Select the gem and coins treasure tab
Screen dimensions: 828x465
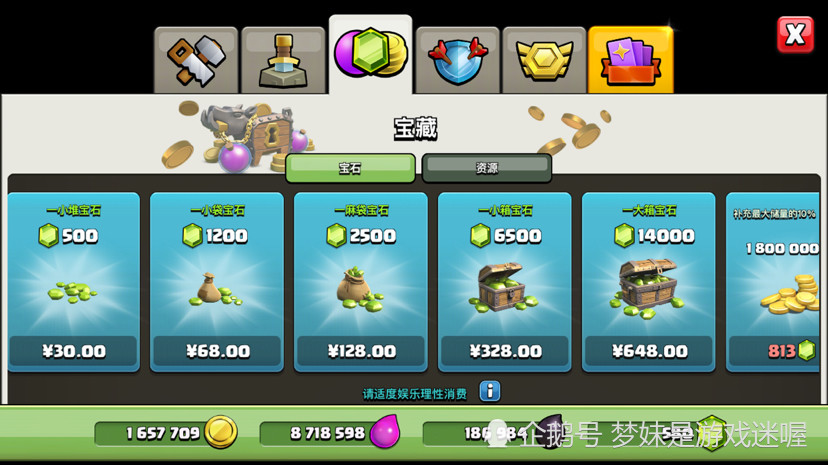370,54
